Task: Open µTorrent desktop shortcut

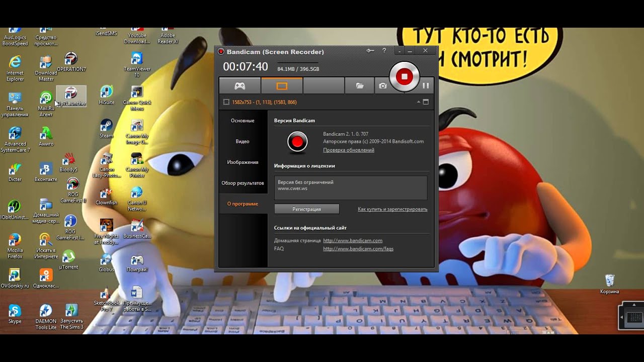Action: click(68, 260)
